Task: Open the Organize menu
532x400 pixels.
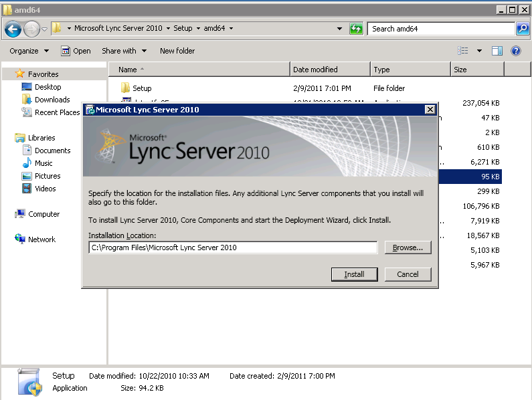Action: (x=29, y=51)
